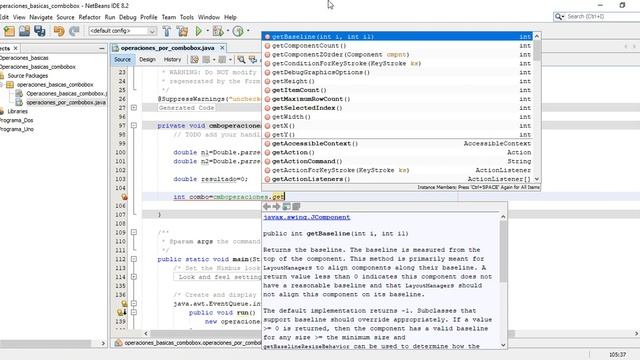This screenshot has height=360, width=640.
Task: Click the New Project toolbar icon
Action: (9, 31)
